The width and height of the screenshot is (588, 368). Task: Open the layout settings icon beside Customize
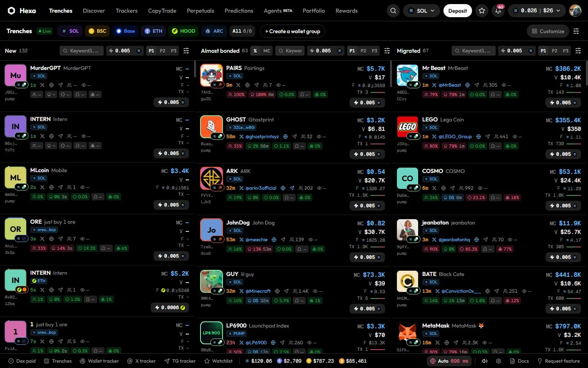[x=576, y=31]
